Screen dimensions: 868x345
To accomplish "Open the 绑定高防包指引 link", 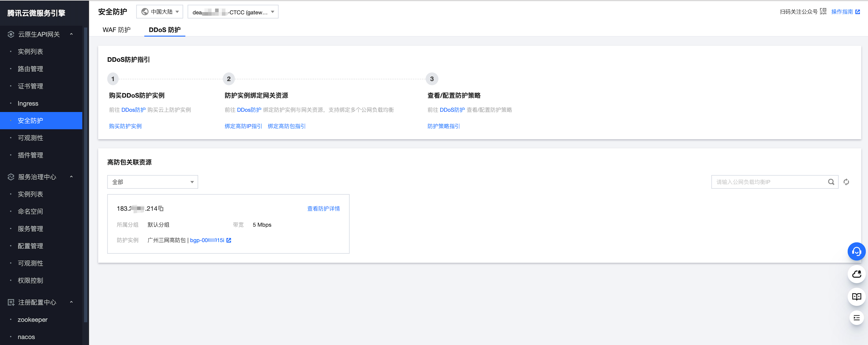I will click(x=287, y=126).
